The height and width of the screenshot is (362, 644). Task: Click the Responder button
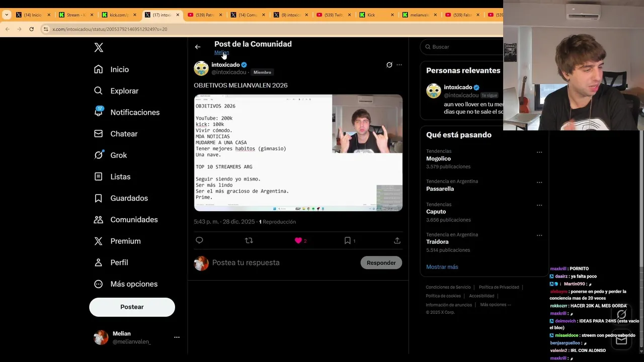point(381,262)
